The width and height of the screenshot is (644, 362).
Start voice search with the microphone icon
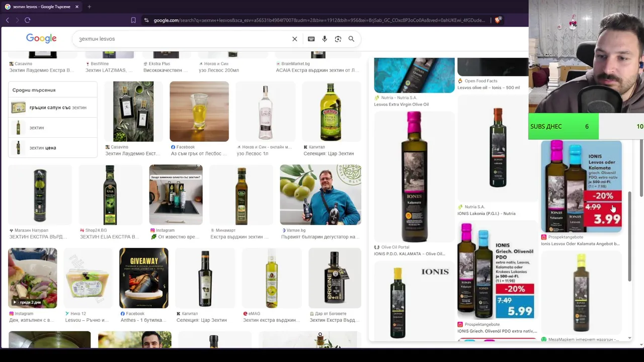pos(325,39)
